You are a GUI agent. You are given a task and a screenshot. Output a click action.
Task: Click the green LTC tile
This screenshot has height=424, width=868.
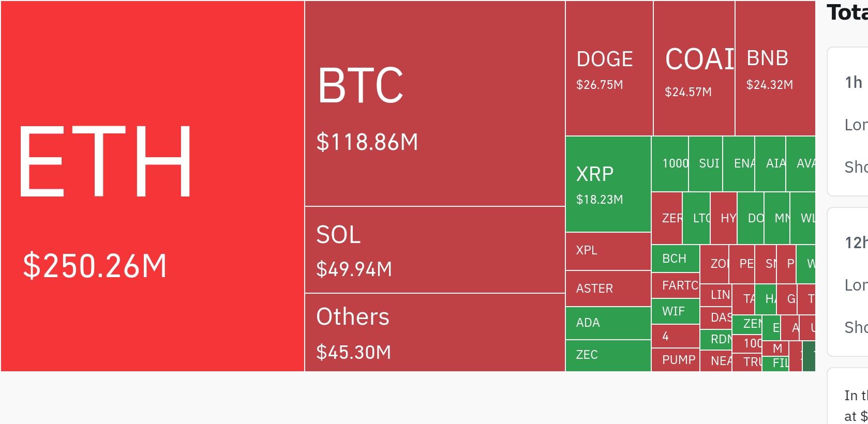tap(696, 218)
